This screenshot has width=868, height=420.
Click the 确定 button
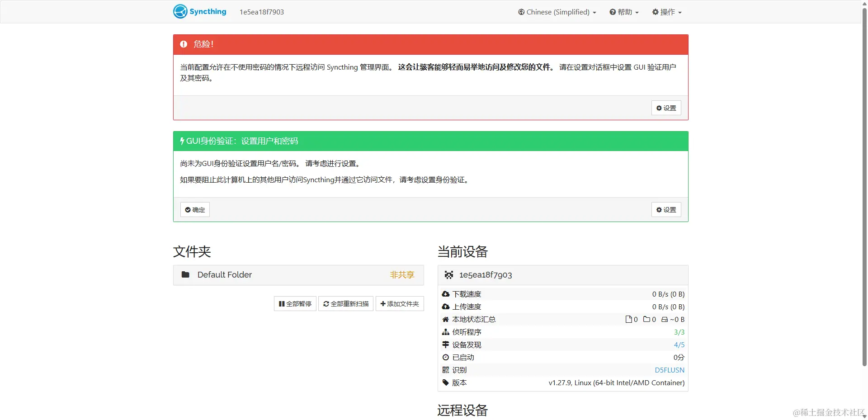[195, 210]
